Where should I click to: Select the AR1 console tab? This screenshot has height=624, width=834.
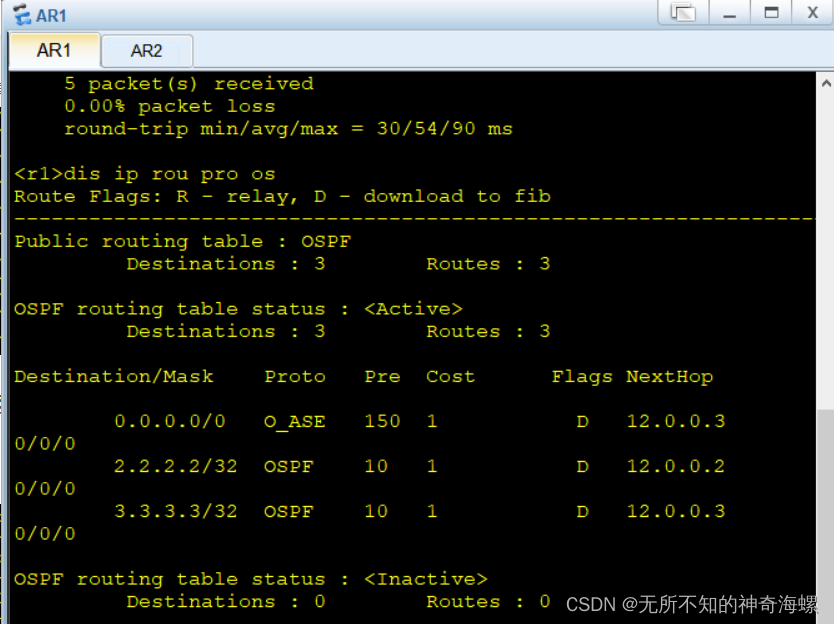pos(54,50)
